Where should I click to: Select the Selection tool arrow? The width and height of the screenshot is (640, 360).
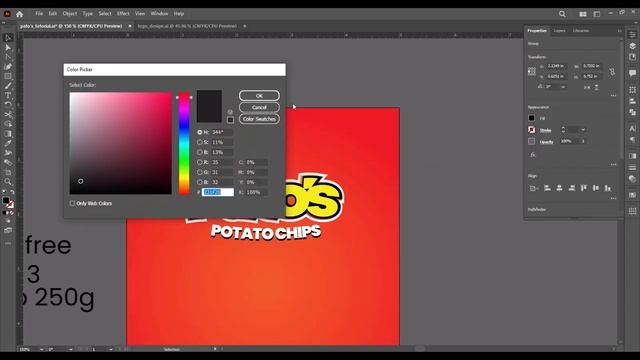tap(8, 38)
